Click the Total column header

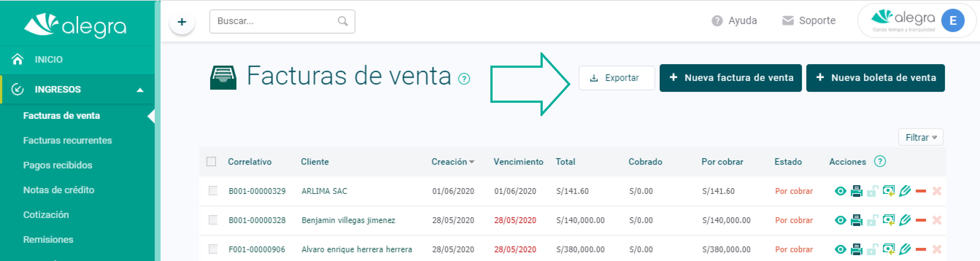click(x=565, y=162)
